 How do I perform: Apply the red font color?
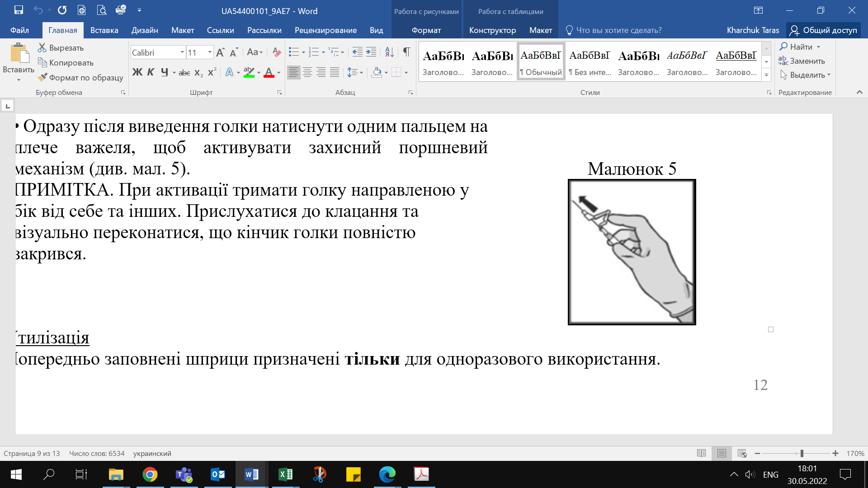[x=269, y=72]
